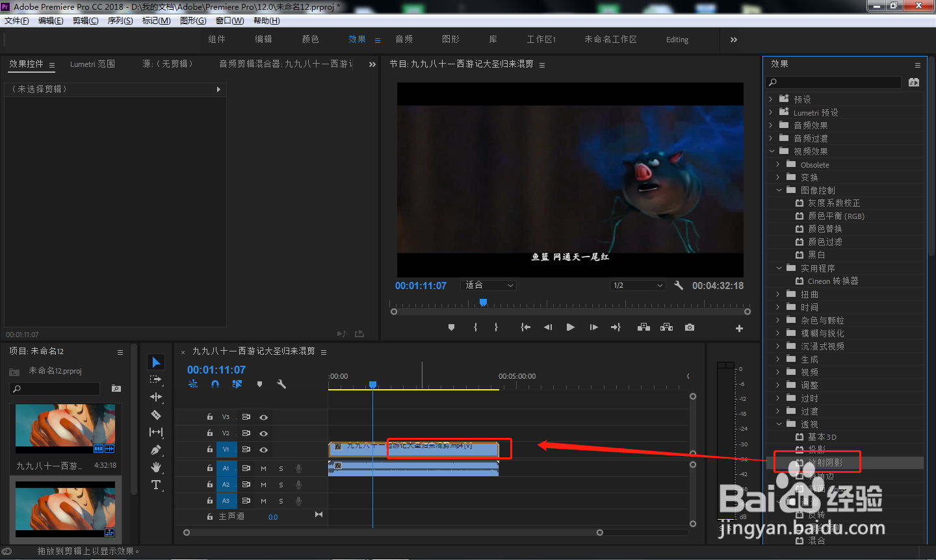Toggle sync lock for track V2
Screen dimensions: 936x560
(246, 433)
